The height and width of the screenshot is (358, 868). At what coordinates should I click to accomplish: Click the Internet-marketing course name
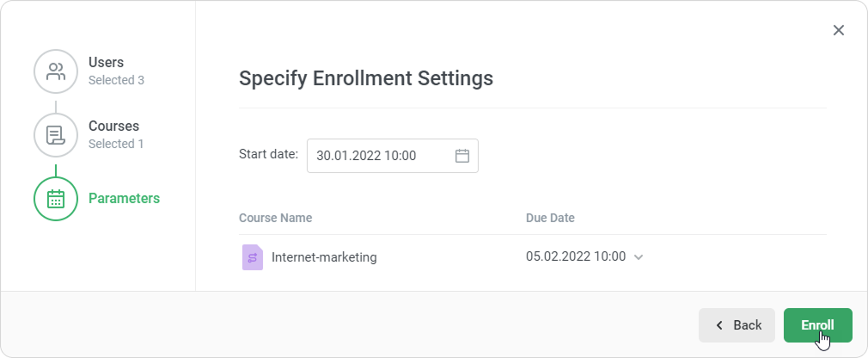324,256
